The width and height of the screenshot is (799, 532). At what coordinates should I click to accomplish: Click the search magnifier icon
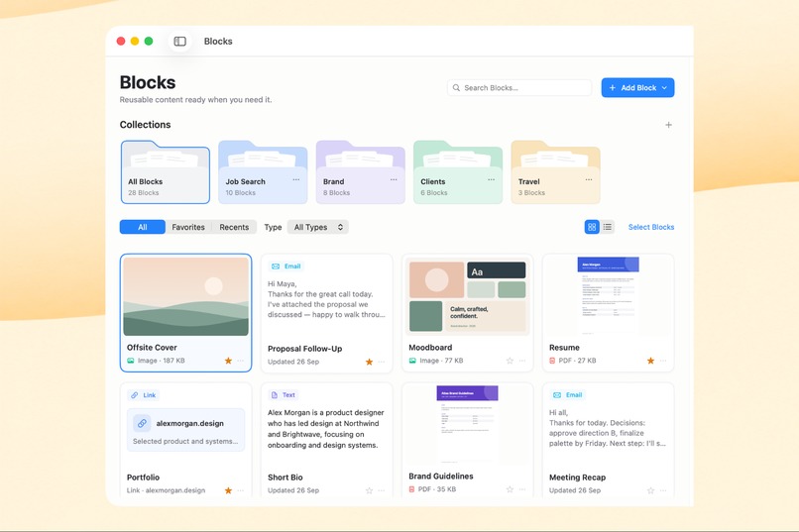tap(456, 87)
